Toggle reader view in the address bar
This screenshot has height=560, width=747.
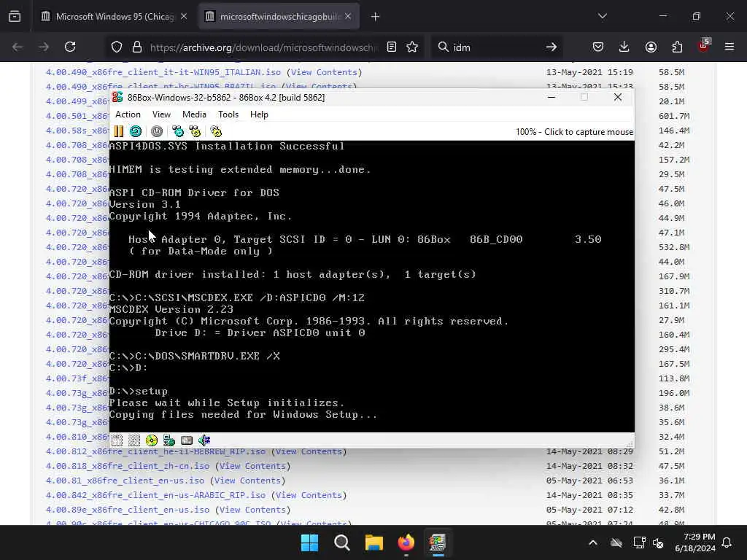392,47
